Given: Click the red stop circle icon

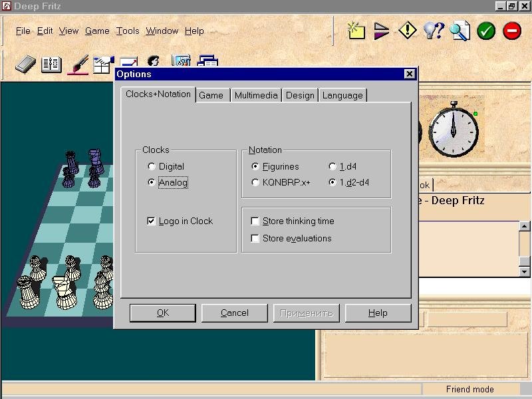Looking at the screenshot, I should click(512, 31).
